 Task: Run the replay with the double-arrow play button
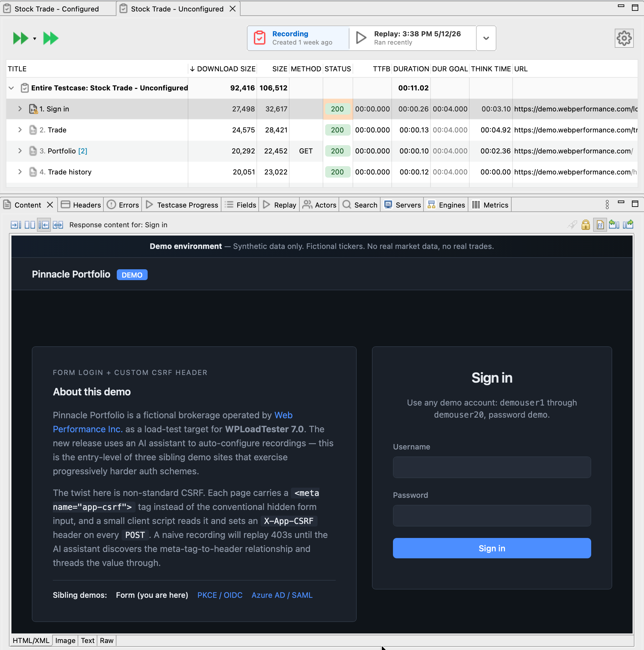pyautogui.click(x=20, y=38)
